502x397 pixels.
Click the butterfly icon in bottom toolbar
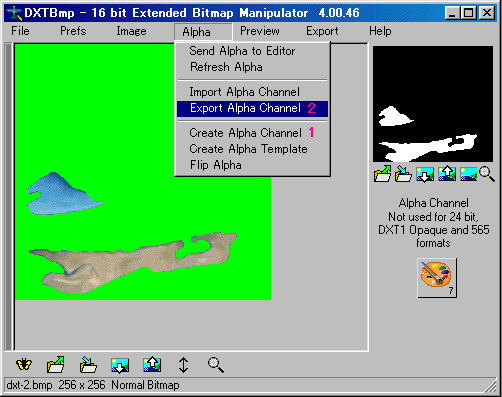[x=24, y=364]
